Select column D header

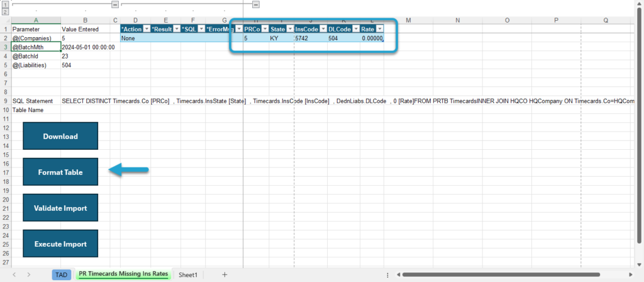pyautogui.click(x=136, y=20)
